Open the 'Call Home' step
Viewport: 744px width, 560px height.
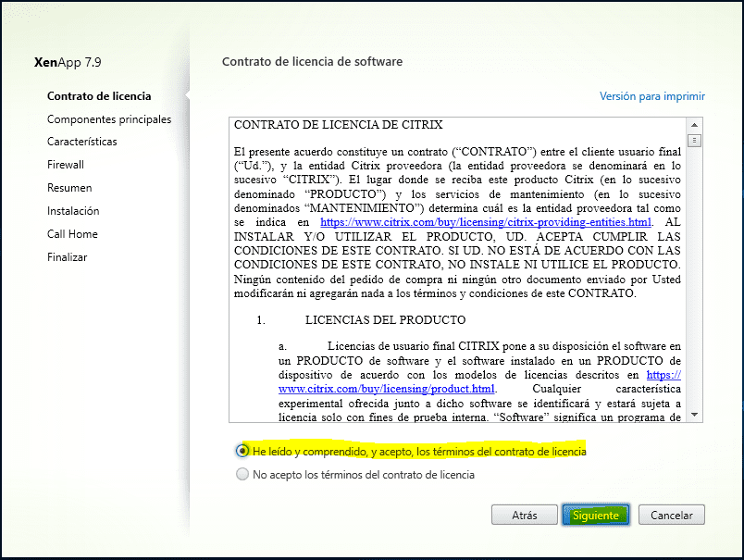coord(72,234)
